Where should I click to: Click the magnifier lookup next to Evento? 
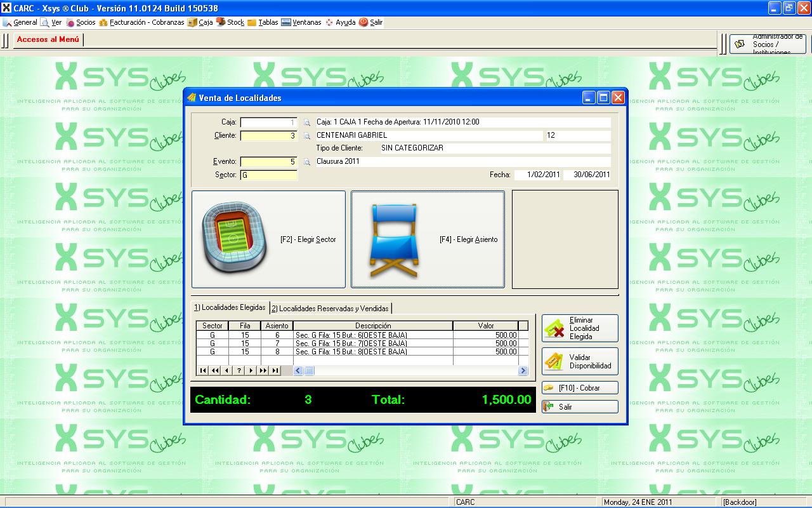(306, 162)
